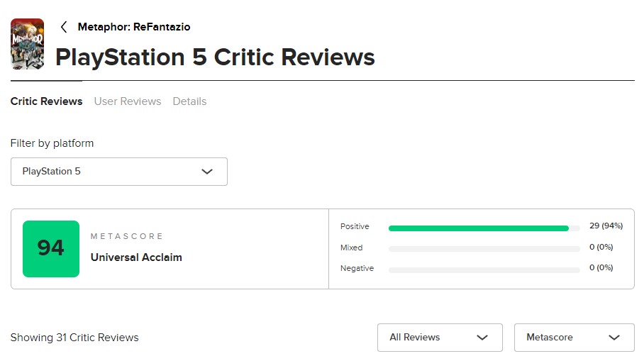
Task: Click the chevron arrow in All Reviews box
Action: 482,338
